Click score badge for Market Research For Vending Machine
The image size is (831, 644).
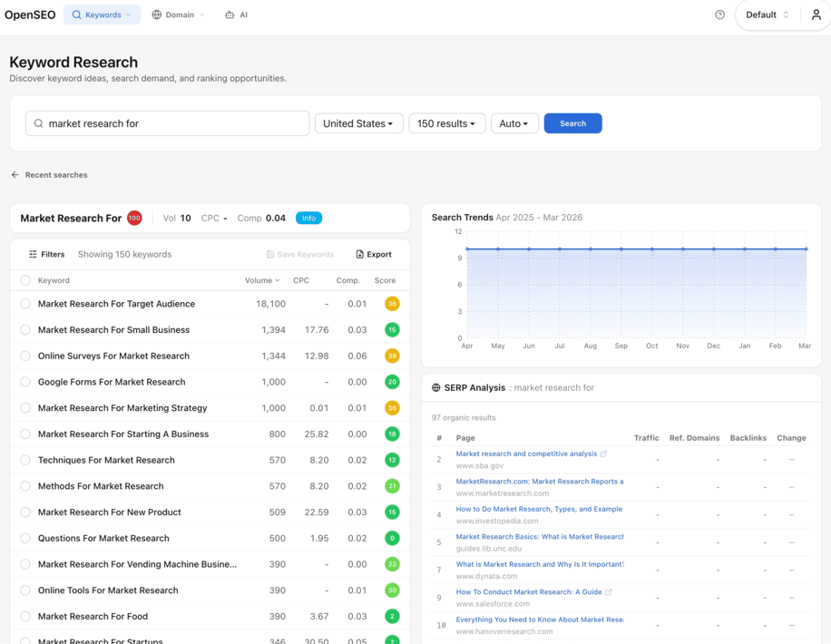392,564
